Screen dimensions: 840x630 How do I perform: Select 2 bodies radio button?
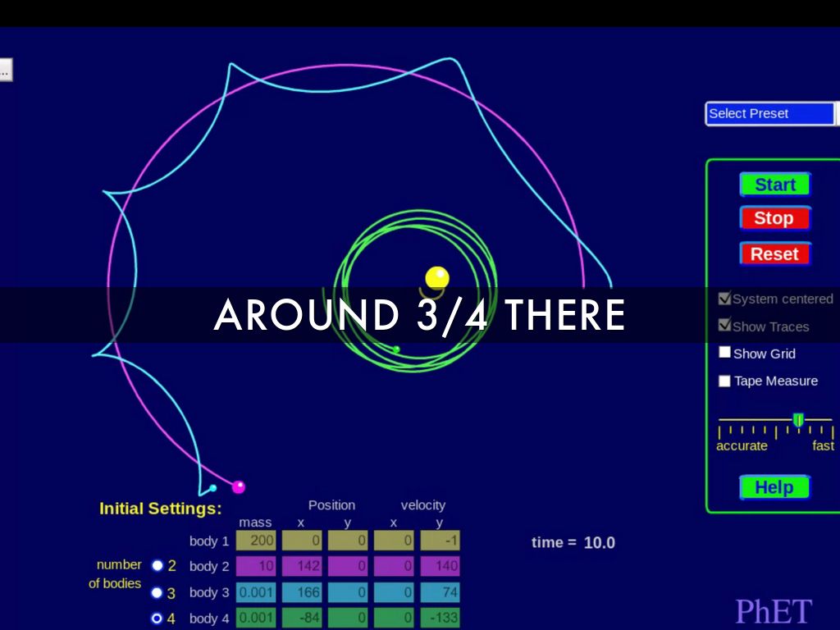click(157, 565)
